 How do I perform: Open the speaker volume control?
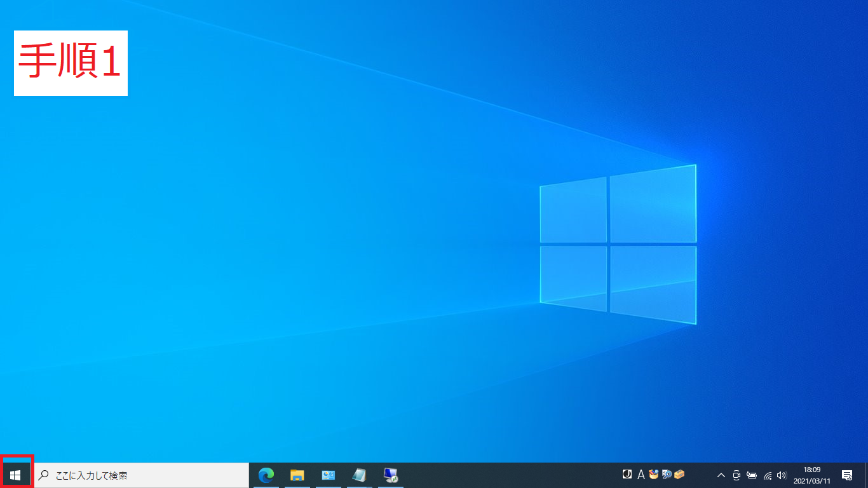tap(782, 475)
